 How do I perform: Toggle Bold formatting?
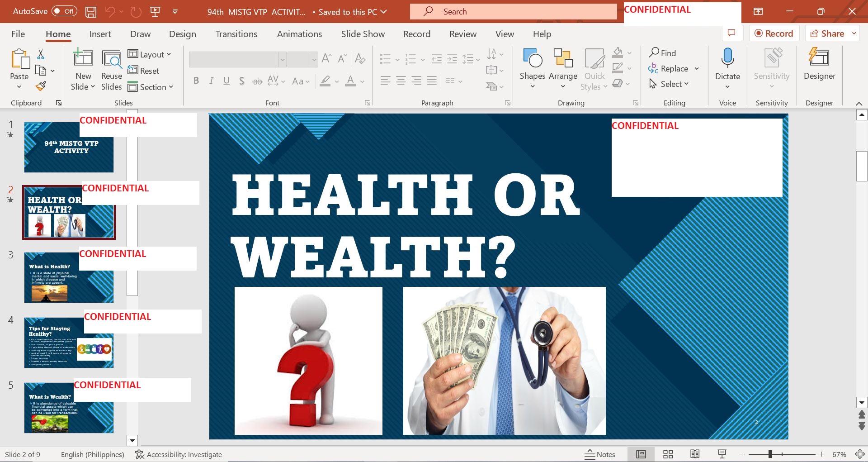pyautogui.click(x=196, y=81)
